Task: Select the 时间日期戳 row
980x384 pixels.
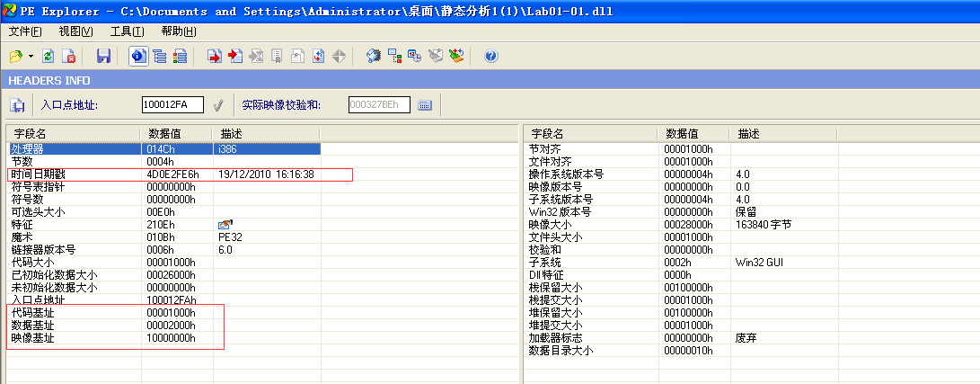Action: coord(164,174)
